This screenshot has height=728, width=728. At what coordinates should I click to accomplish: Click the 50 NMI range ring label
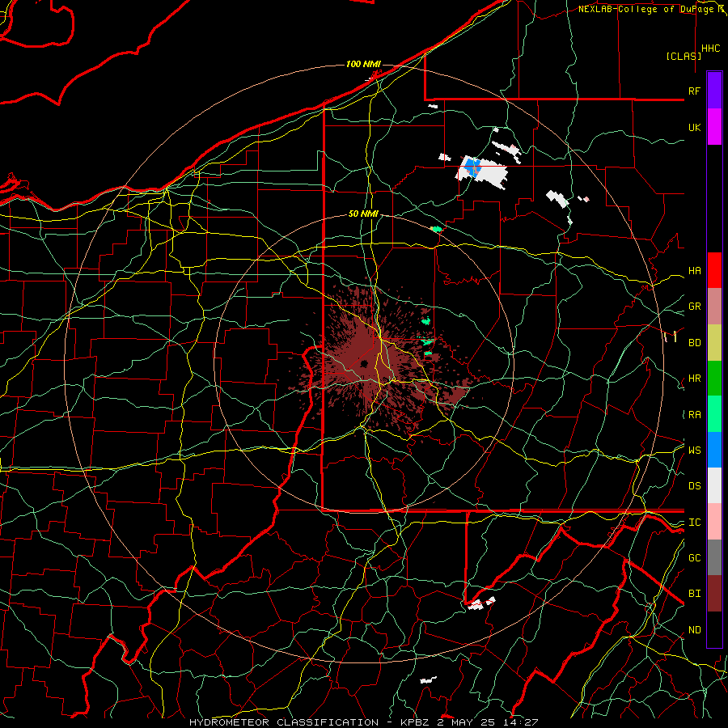pos(363,214)
